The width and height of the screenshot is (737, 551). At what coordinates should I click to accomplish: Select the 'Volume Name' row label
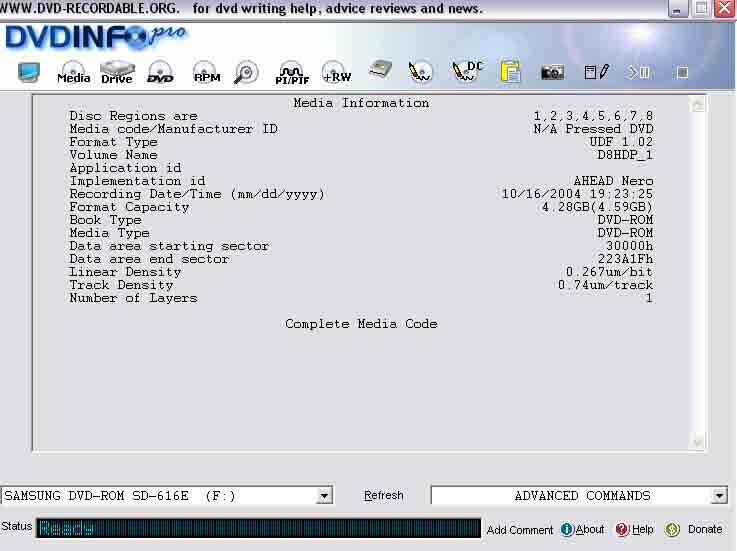(113, 155)
